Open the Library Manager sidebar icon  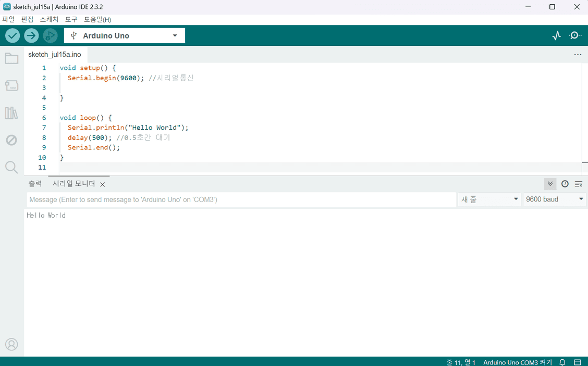point(11,113)
